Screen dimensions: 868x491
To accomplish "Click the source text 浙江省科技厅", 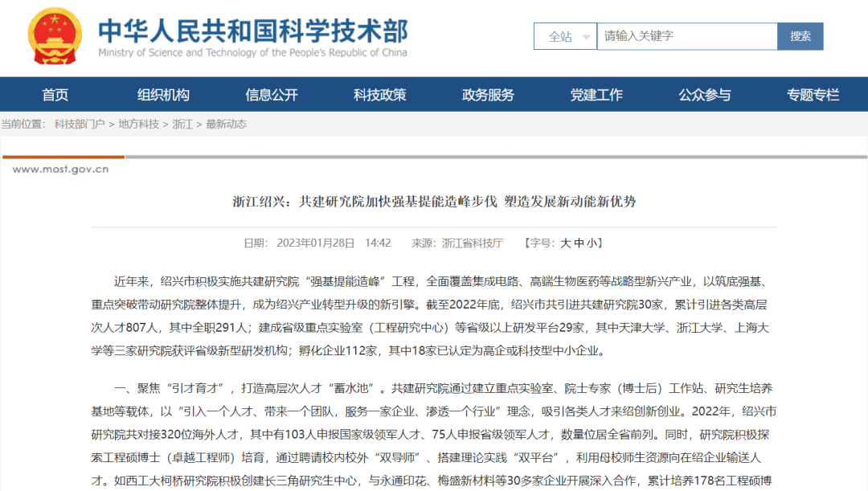I will pos(473,243).
